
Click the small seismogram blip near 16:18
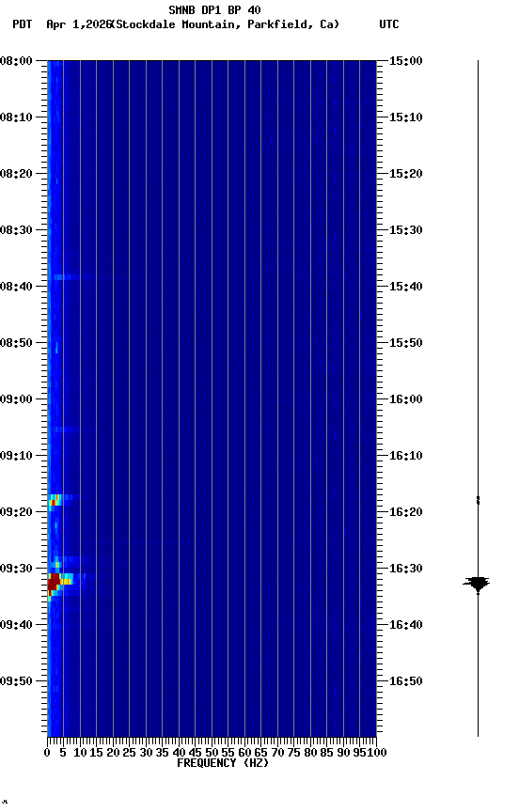click(x=478, y=500)
